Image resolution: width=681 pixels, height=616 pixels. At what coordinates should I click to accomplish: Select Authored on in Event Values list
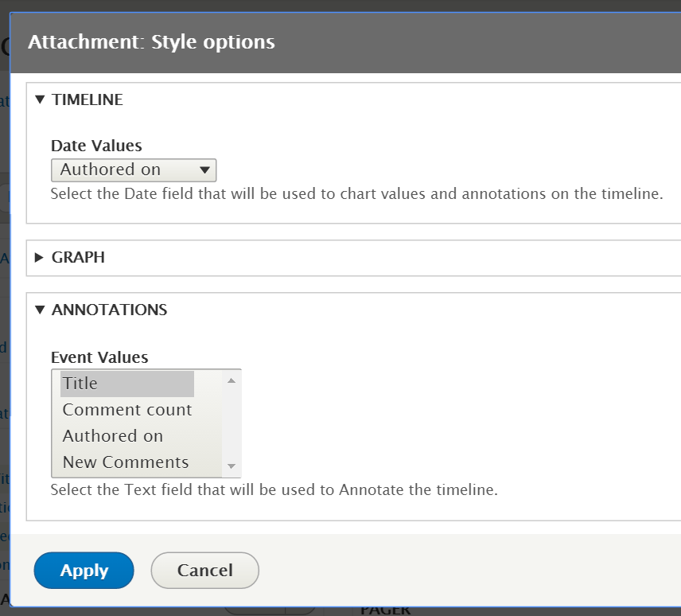tap(127, 435)
